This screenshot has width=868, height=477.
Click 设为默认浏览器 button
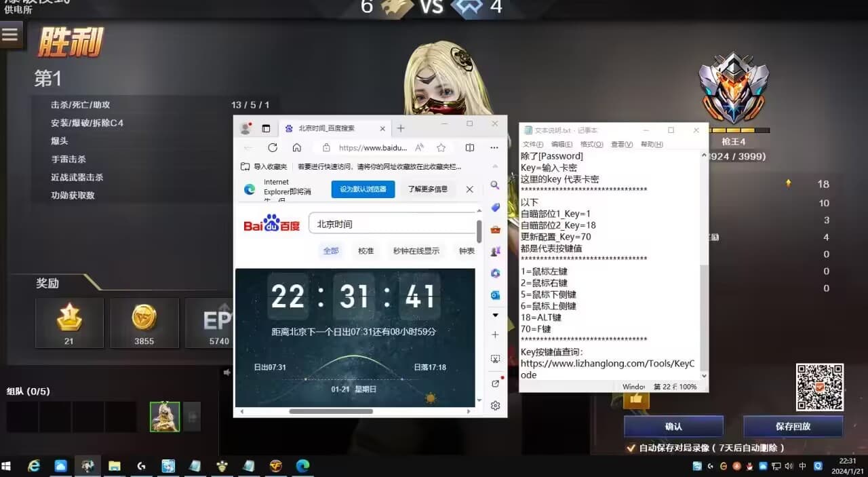pos(363,189)
